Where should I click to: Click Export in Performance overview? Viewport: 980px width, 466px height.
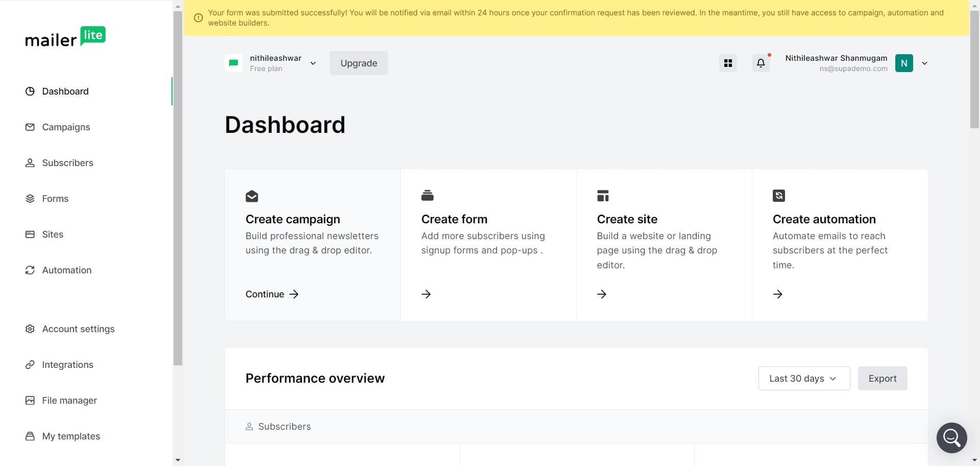coord(883,378)
